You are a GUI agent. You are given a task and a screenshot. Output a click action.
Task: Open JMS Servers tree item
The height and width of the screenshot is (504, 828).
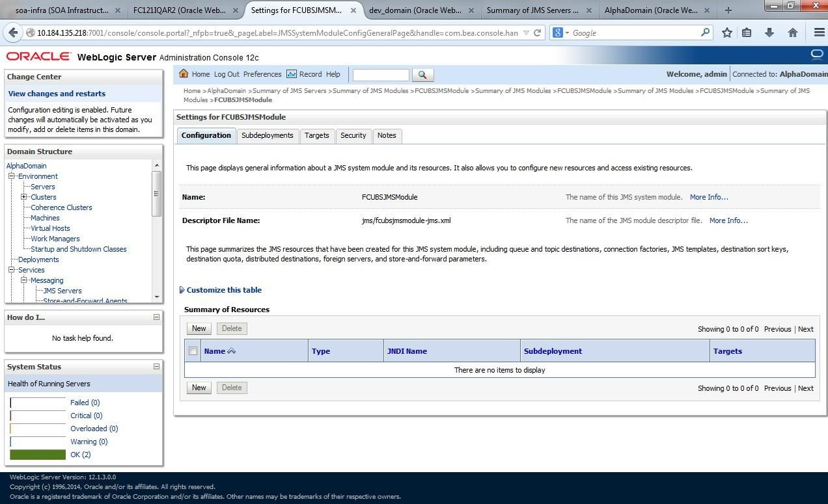coord(62,291)
